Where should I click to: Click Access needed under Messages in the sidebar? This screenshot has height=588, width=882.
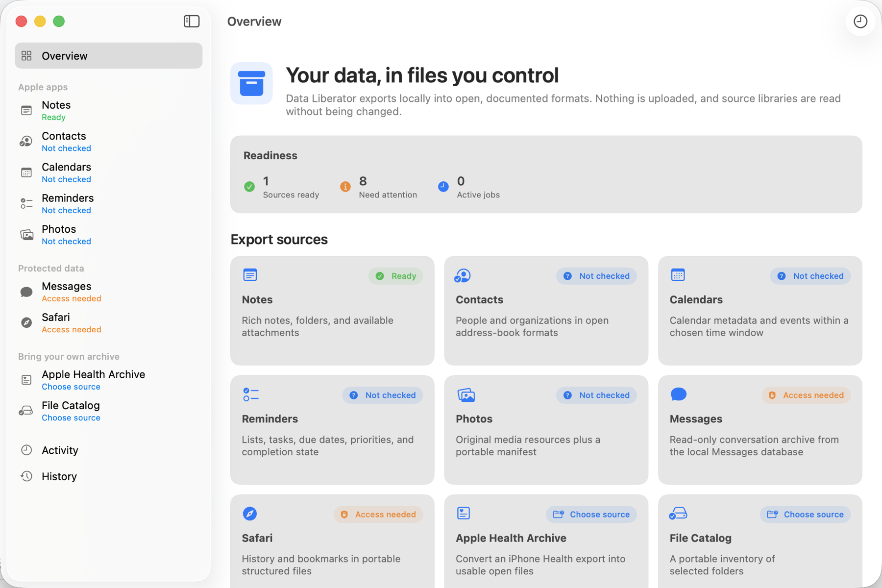point(72,298)
